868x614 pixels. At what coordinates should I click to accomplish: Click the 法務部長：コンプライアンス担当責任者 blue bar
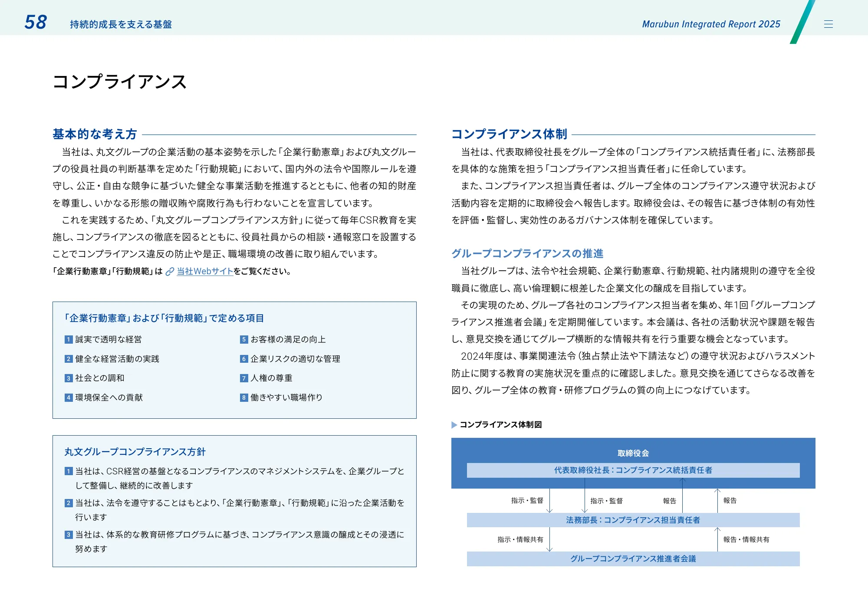pyautogui.click(x=633, y=519)
